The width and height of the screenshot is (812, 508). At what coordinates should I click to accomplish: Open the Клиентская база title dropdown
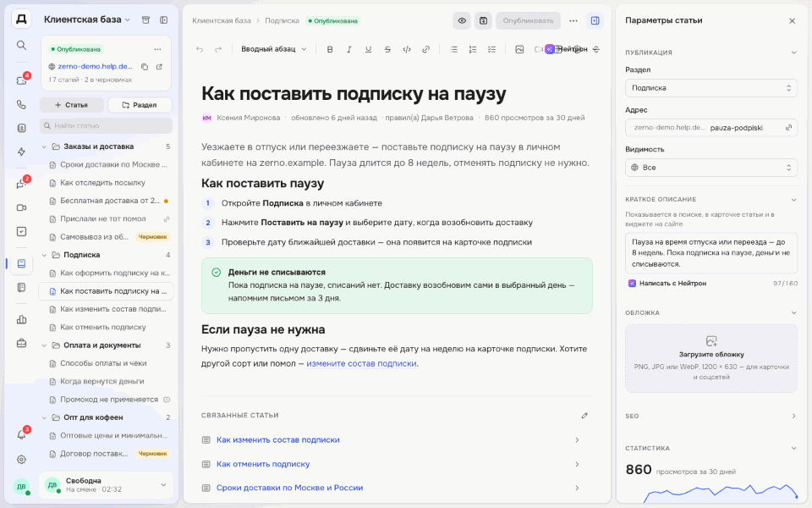(87, 19)
